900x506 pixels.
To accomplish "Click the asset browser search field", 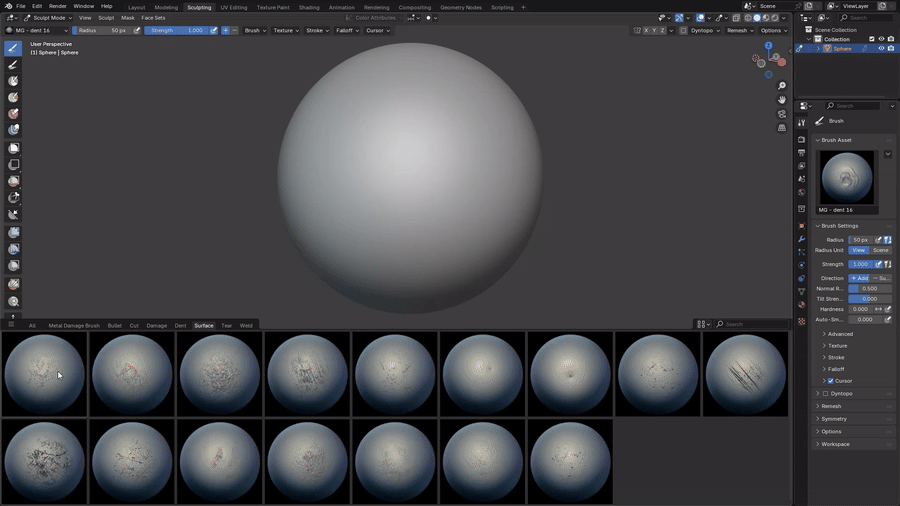I will coord(752,324).
